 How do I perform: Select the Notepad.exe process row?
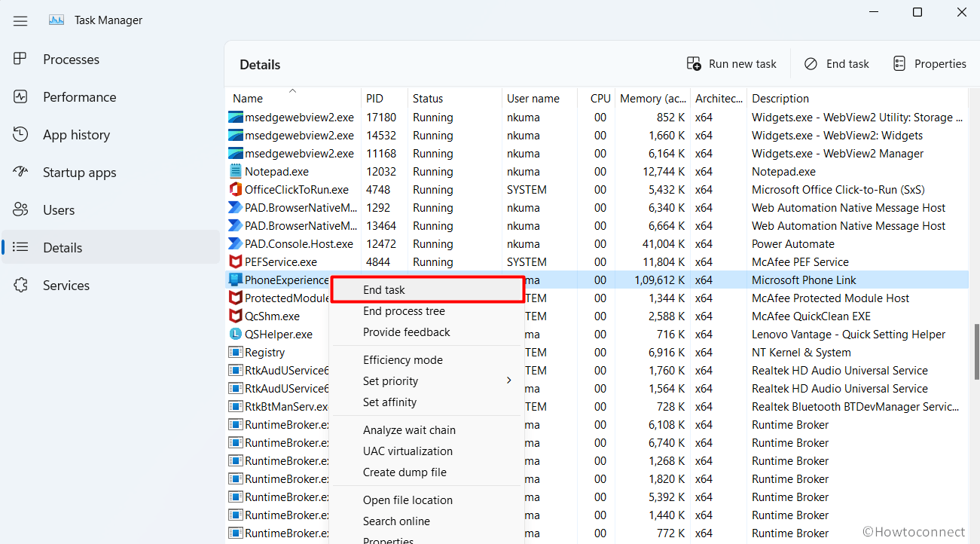point(597,172)
